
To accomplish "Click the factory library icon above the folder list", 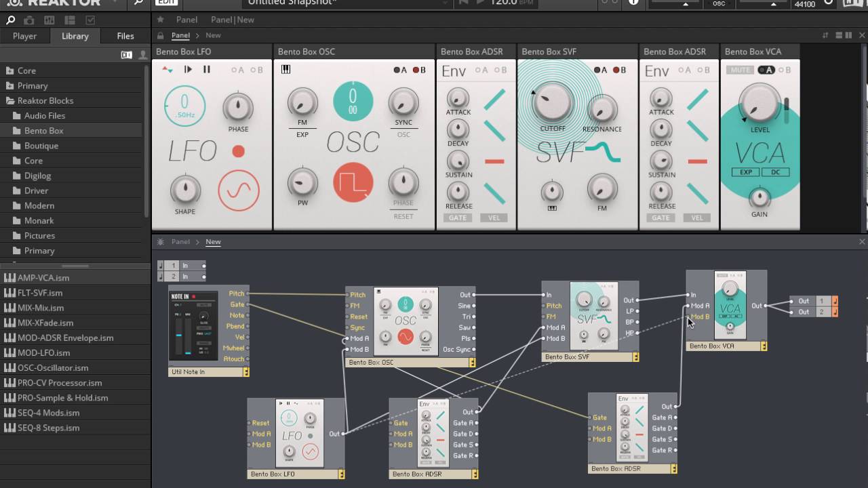I will click(x=127, y=55).
